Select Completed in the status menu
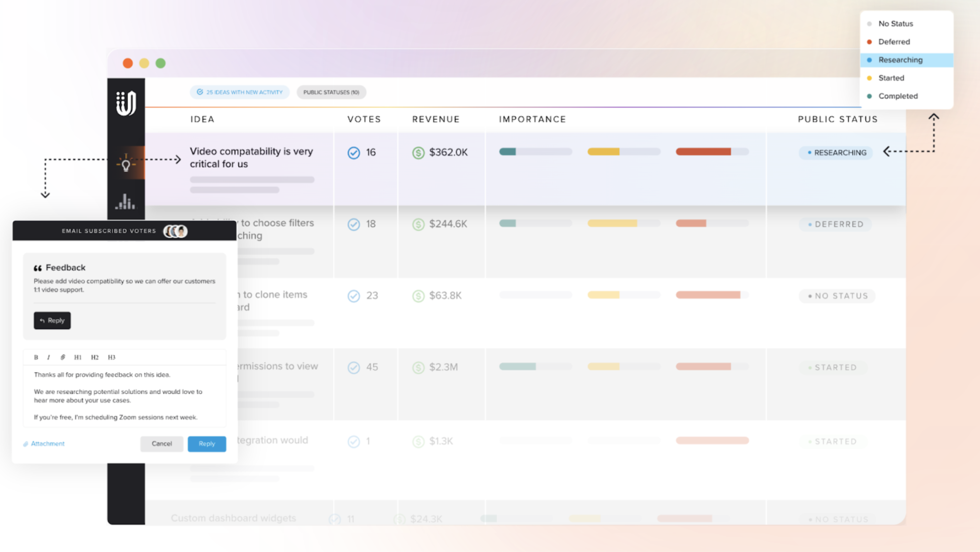Viewport: 980px width, 552px height. tap(906, 96)
